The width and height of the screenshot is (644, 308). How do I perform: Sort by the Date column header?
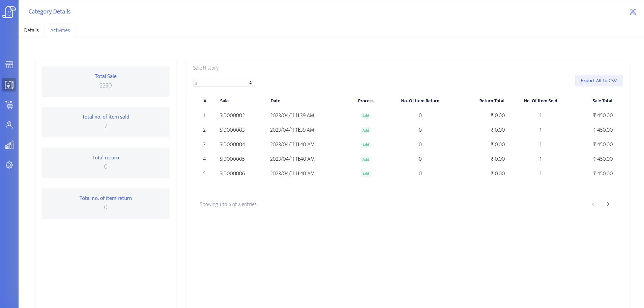[275, 101]
